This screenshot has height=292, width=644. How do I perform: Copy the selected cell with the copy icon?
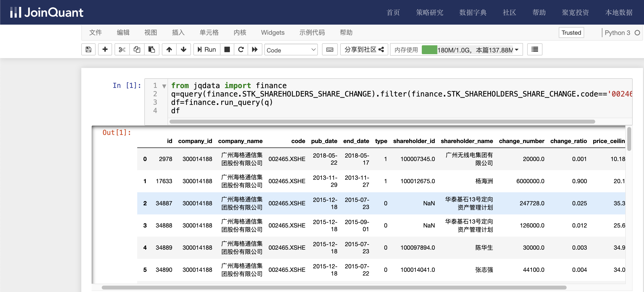click(x=137, y=49)
